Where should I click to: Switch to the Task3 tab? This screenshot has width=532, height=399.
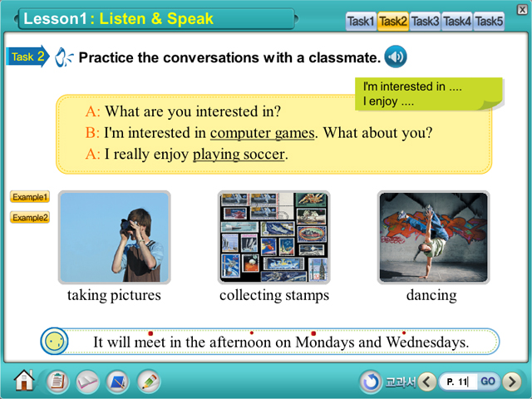(x=425, y=22)
